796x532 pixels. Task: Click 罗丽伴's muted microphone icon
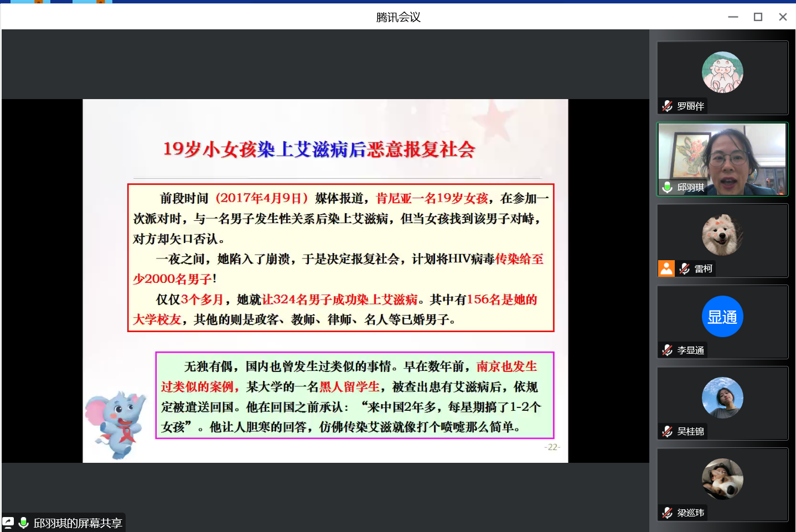point(667,106)
